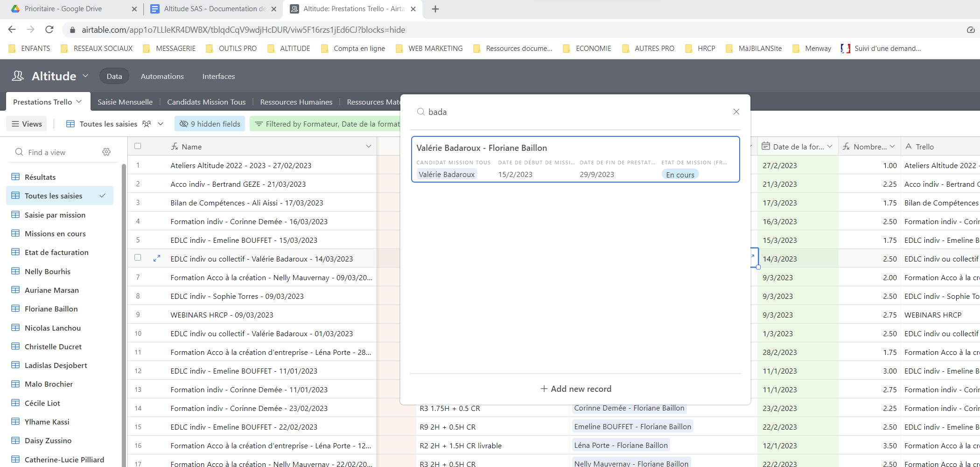Open the Compta en ligne bookmarks folder
The width and height of the screenshot is (980, 467).
353,49
